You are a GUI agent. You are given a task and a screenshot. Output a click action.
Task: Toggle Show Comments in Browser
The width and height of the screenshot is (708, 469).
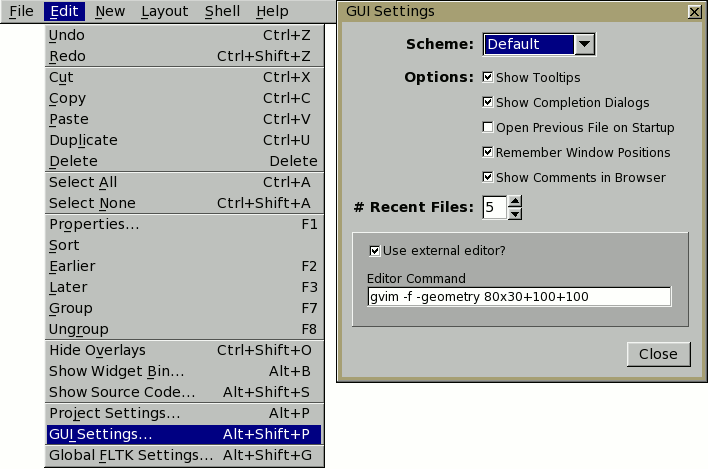pos(488,177)
